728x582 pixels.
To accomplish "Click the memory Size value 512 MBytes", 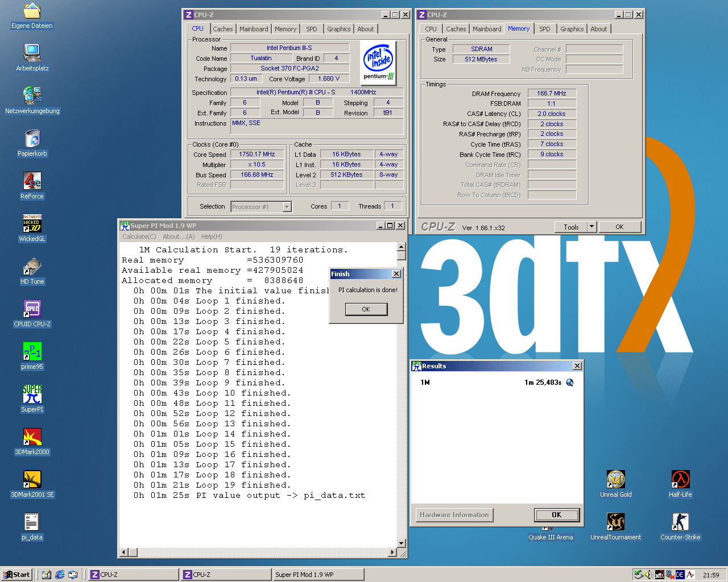I will pos(481,59).
